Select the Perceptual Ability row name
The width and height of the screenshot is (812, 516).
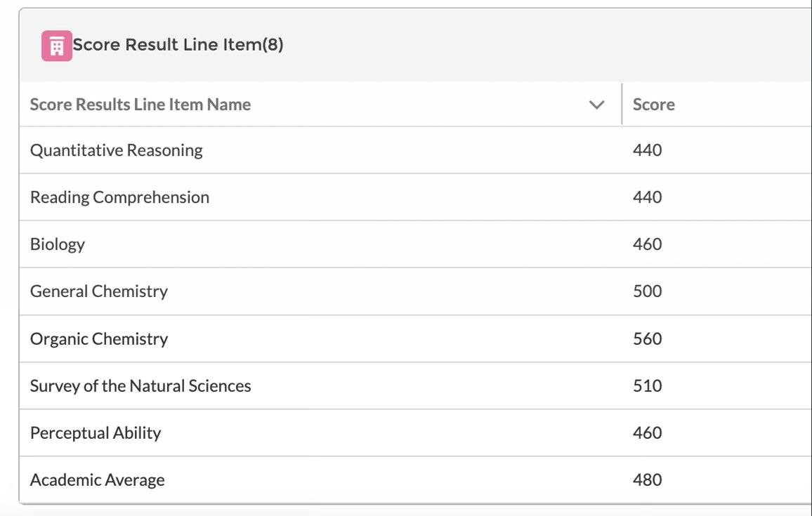[96, 433]
